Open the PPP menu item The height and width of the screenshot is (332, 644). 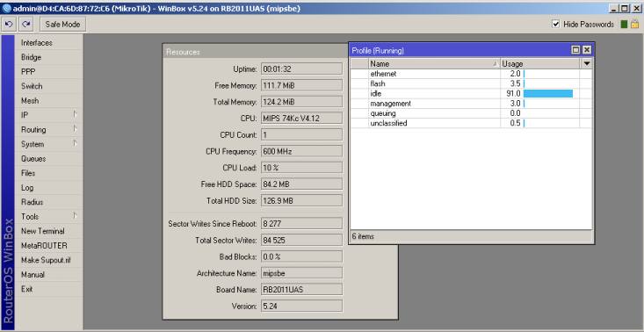(48, 71)
